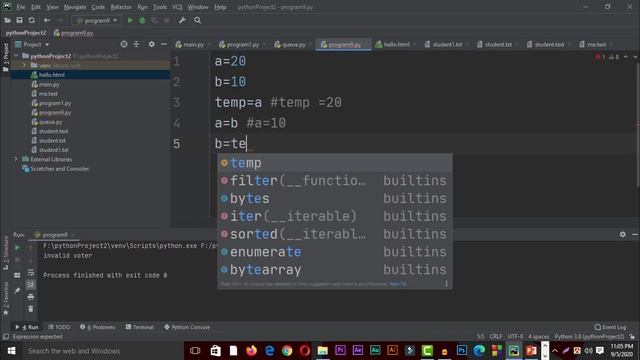Viewport: 640px width, 360px height.
Task: Toggle soft-wrap icon in Run console
Action: (31, 272)
